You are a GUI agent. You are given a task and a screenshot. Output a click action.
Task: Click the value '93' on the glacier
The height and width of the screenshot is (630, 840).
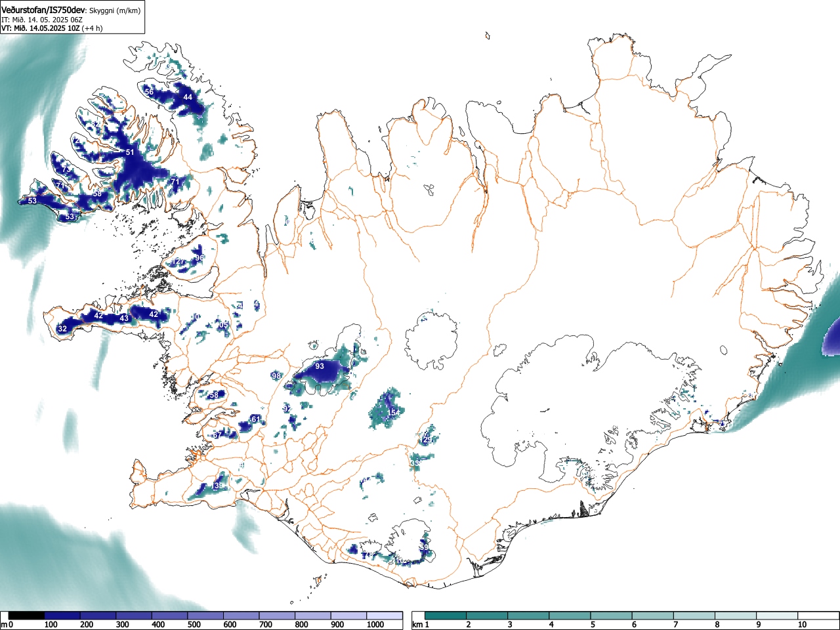(x=320, y=366)
